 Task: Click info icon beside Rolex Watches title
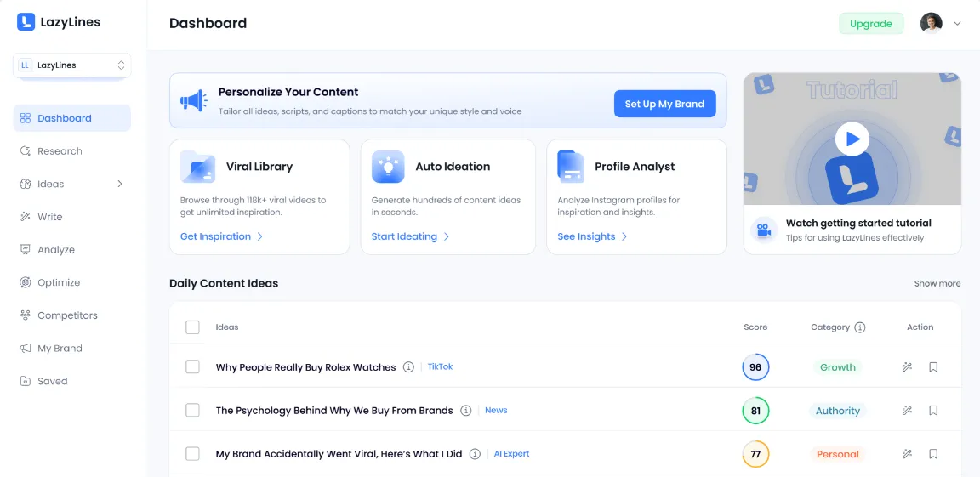point(408,367)
